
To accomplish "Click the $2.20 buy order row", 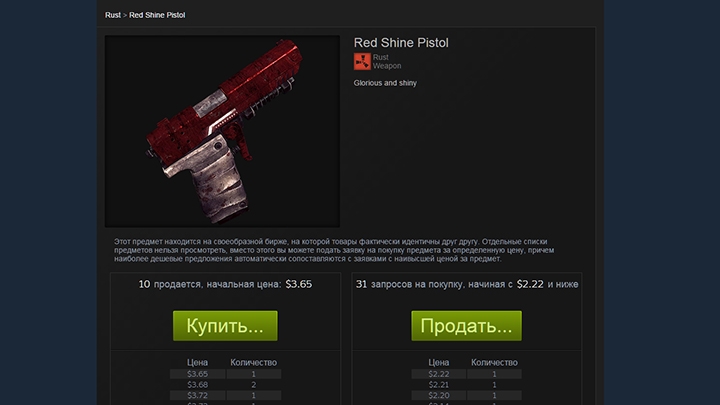I will [467, 395].
